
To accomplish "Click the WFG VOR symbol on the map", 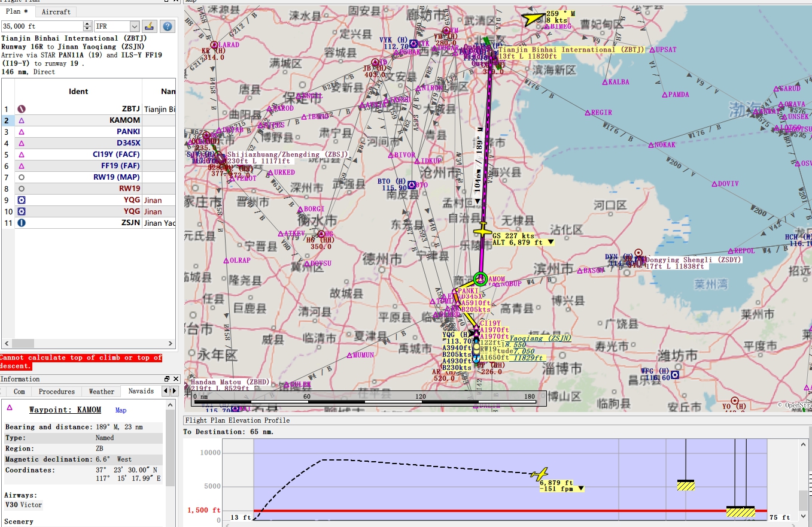I will tap(675, 375).
